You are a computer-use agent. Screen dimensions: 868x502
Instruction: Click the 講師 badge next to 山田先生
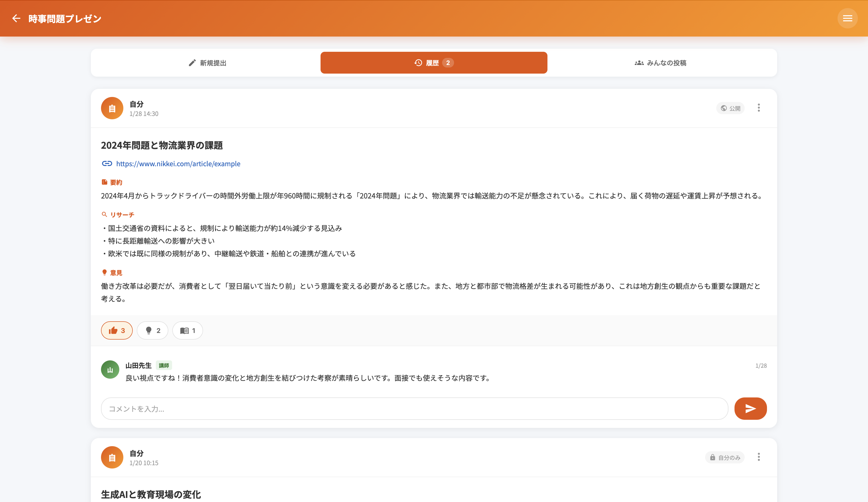click(164, 365)
